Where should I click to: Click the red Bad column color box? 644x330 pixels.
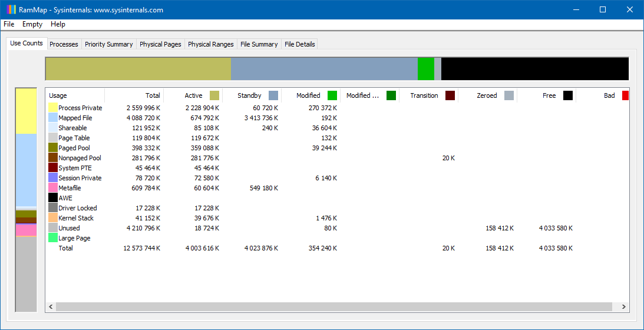[x=625, y=95]
